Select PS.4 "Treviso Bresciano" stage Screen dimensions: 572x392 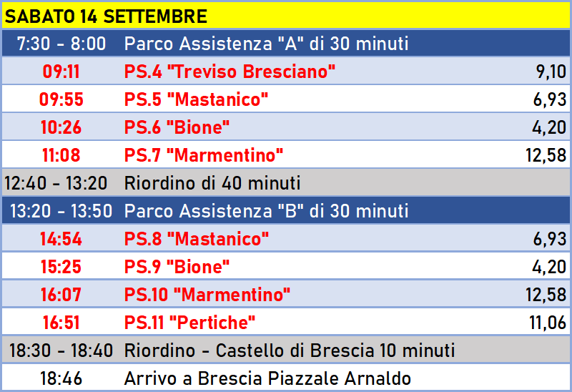coord(230,72)
